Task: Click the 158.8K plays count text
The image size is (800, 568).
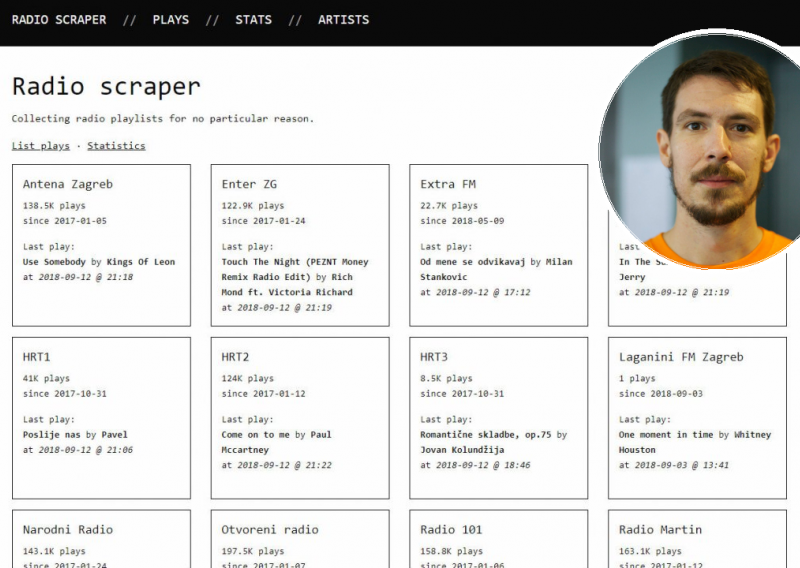Action: pyautogui.click(x=452, y=551)
